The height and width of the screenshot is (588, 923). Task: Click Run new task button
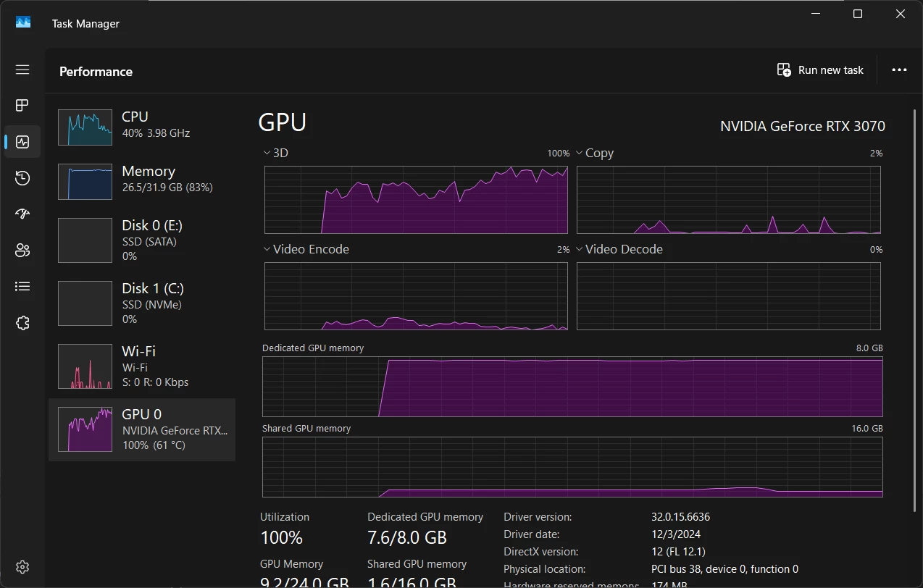820,70
